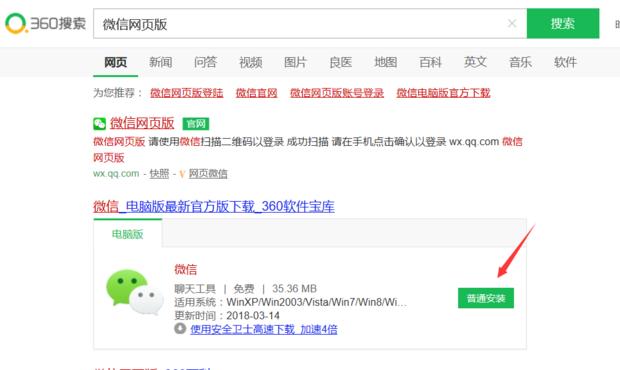Click the orange V verification icon

[182, 174]
